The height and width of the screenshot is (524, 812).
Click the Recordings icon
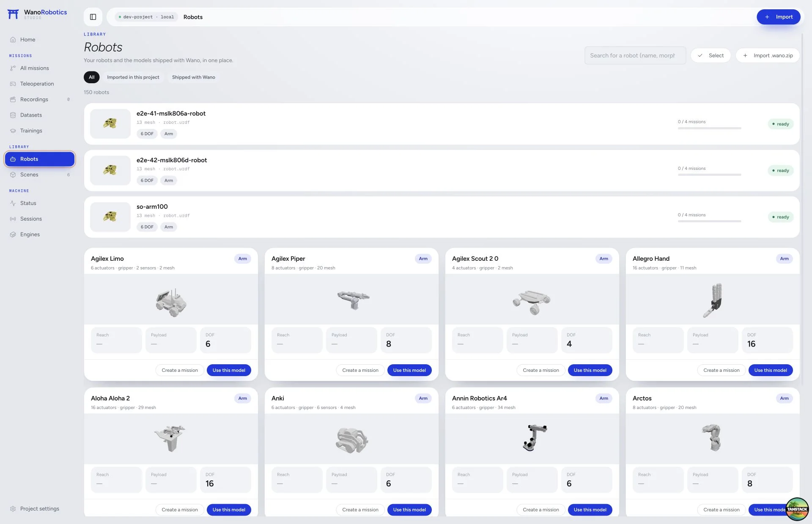13,99
